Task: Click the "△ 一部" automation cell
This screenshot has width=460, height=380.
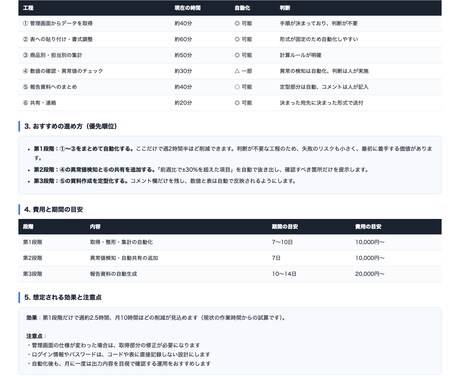Action: point(243,71)
